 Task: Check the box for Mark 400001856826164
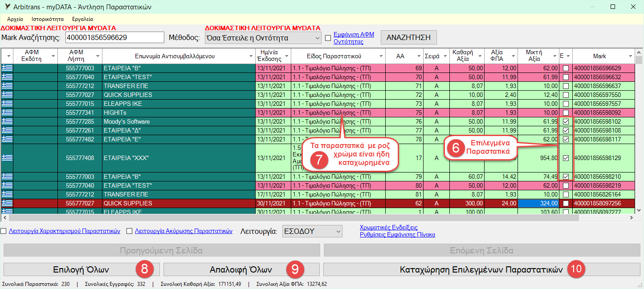pos(566,194)
